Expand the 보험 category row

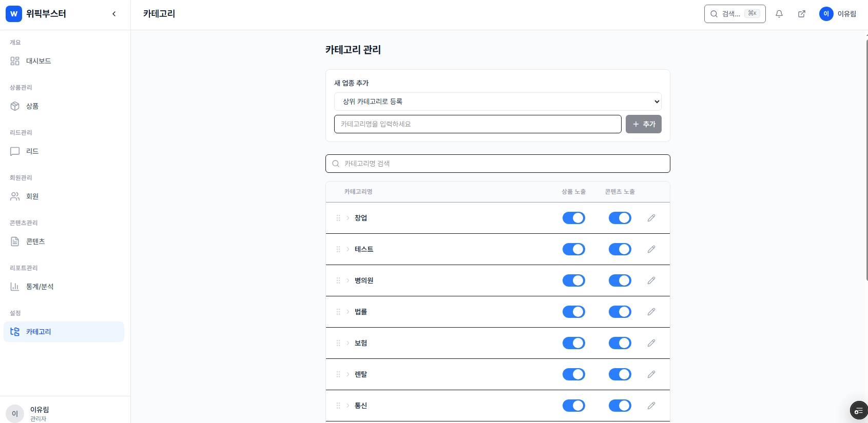348,343
